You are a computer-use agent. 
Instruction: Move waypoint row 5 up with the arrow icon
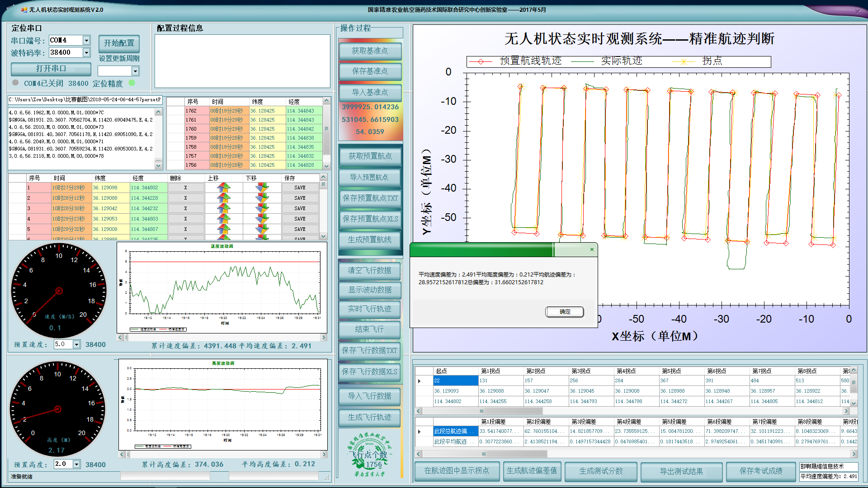click(224, 229)
